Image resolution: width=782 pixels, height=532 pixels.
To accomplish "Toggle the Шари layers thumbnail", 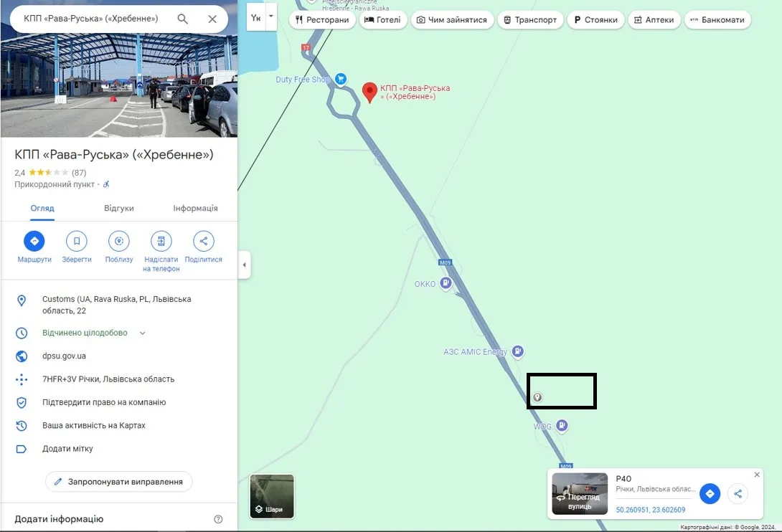I will (x=272, y=496).
